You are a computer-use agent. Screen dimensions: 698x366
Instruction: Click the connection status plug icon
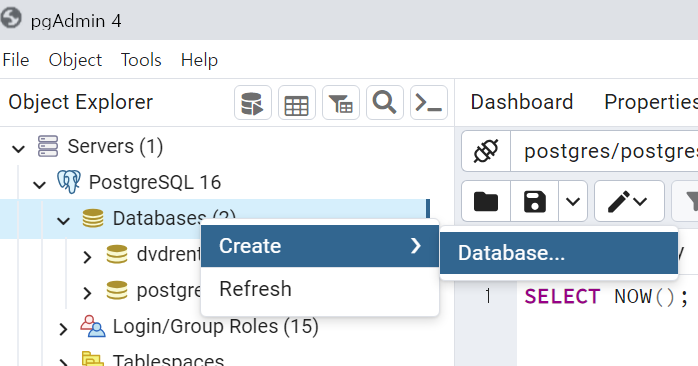[486, 151]
